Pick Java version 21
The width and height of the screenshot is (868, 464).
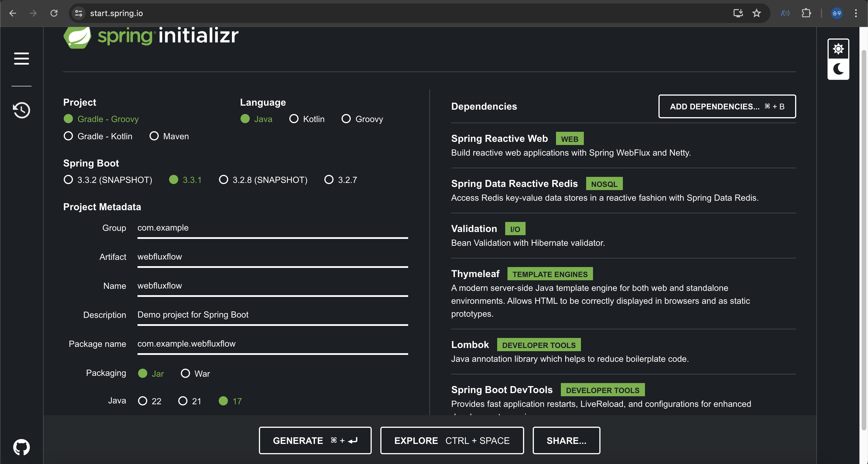tap(183, 401)
